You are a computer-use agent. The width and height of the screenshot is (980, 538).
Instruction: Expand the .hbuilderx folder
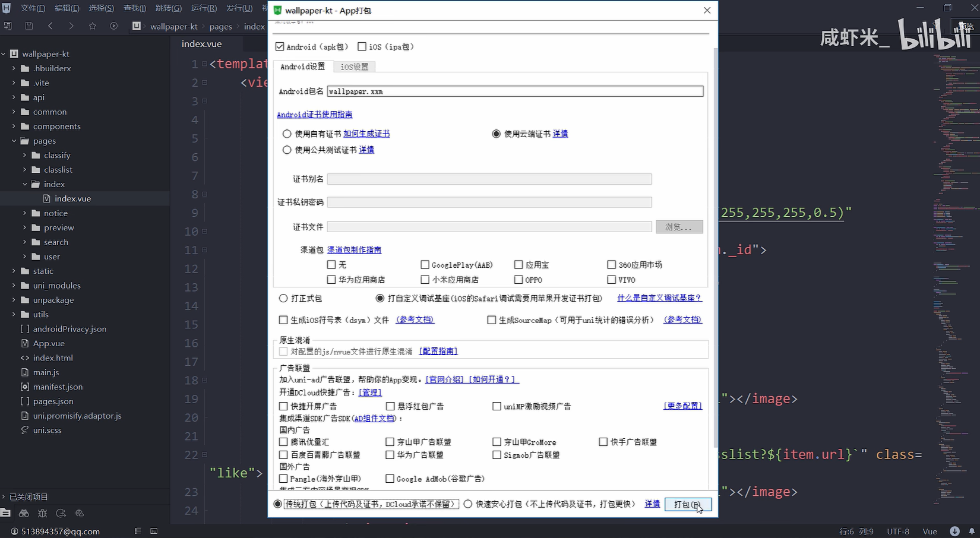coord(14,68)
